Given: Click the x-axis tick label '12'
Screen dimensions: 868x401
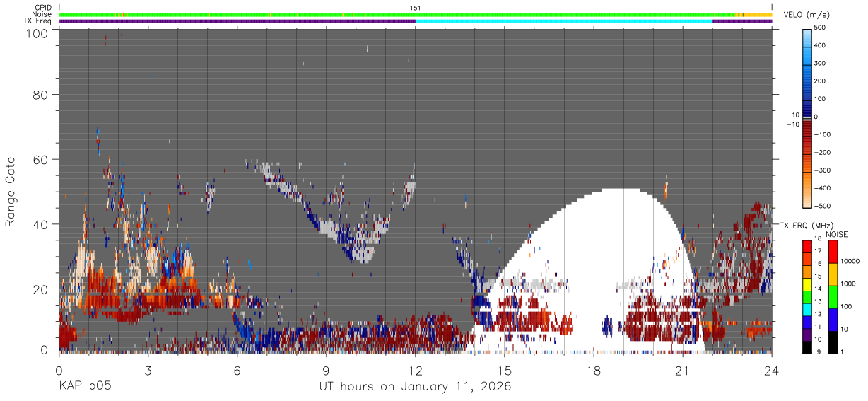Looking at the screenshot, I should [x=416, y=371].
